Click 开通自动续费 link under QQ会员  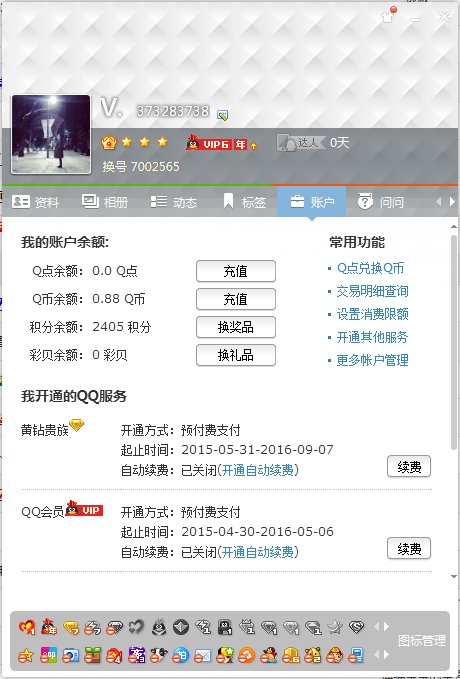click(257, 552)
